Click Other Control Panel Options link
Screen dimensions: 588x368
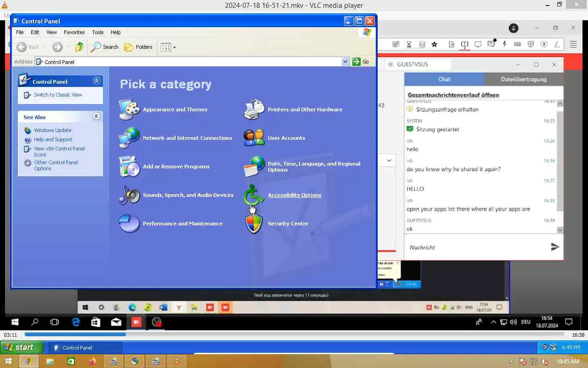[56, 165]
